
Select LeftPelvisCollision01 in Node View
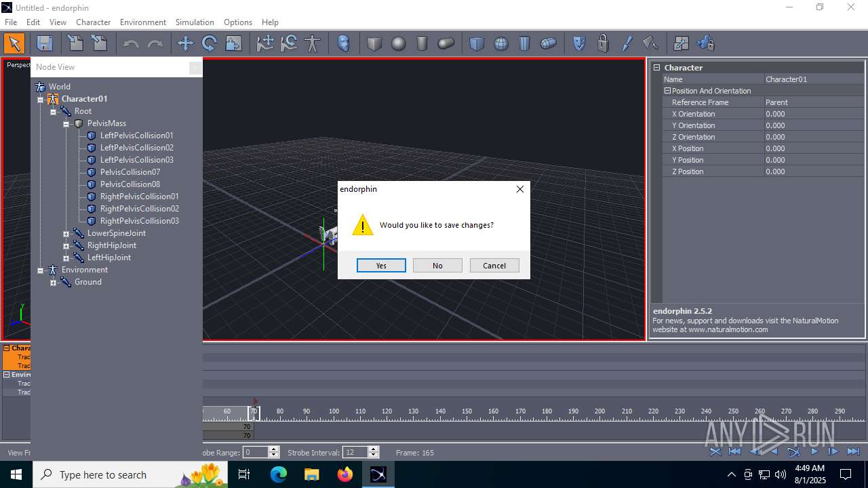point(137,136)
